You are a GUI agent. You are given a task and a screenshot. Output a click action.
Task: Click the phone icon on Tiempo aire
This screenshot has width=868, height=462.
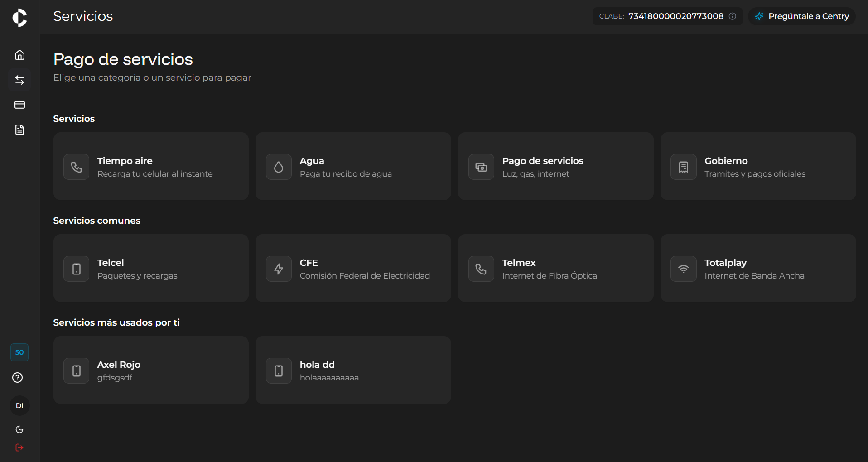point(77,167)
